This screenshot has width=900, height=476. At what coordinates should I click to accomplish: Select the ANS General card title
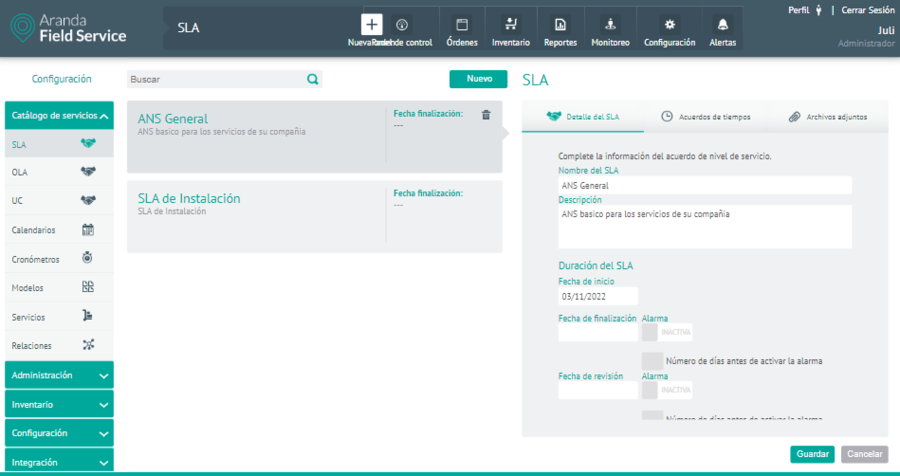click(173, 119)
